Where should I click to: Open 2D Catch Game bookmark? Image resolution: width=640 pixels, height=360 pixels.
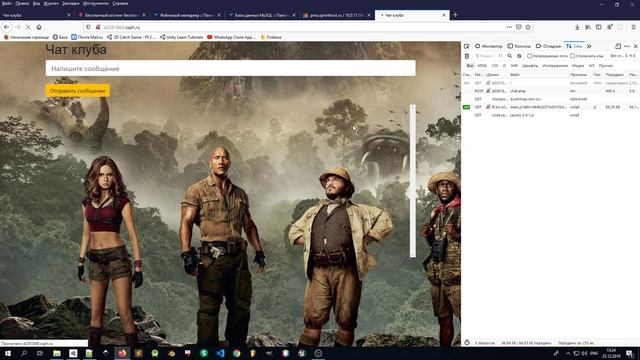pyautogui.click(x=131, y=37)
